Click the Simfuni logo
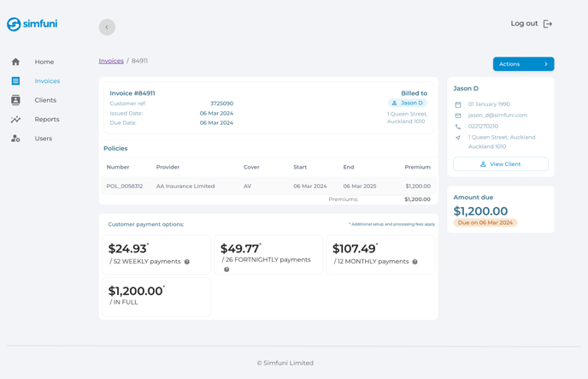 click(x=32, y=25)
